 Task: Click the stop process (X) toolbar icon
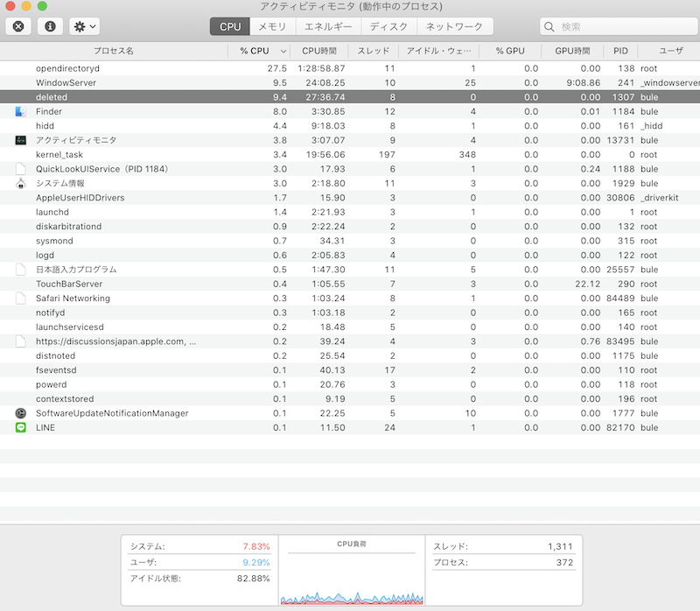tap(17, 26)
